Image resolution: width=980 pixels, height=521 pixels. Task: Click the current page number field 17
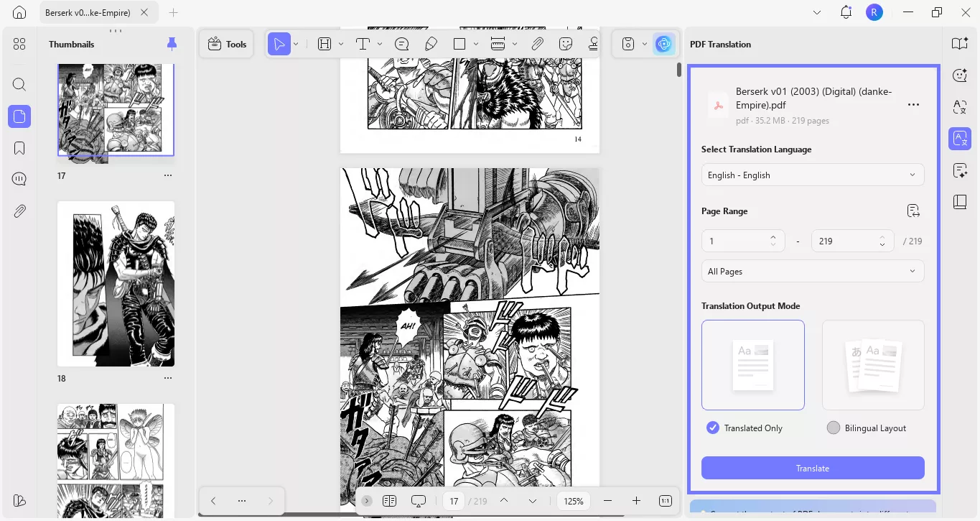pos(453,501)
